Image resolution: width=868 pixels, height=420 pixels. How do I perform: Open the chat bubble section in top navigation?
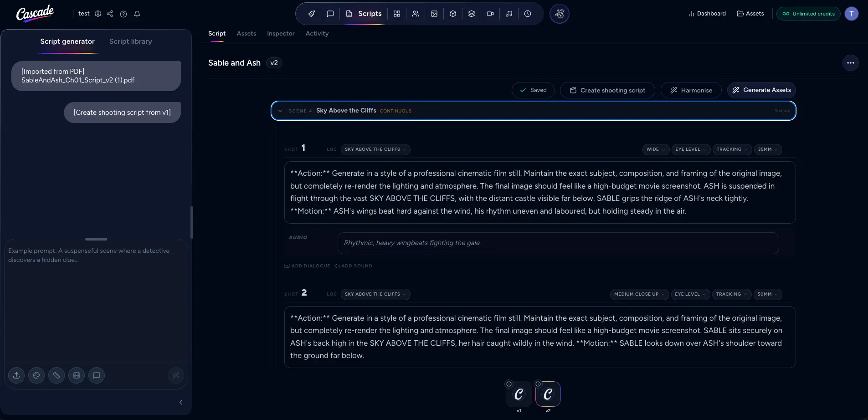pos(330,14)
